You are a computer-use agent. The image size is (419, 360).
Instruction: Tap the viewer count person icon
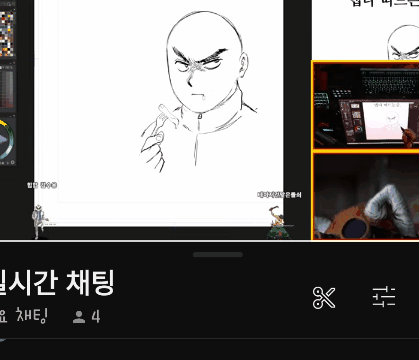point(79,317)
